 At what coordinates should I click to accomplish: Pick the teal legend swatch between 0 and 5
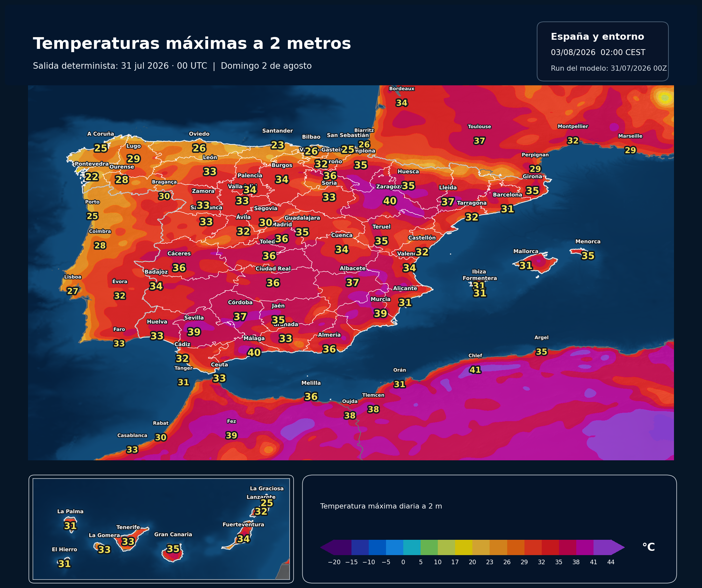(x=412, y=547)
